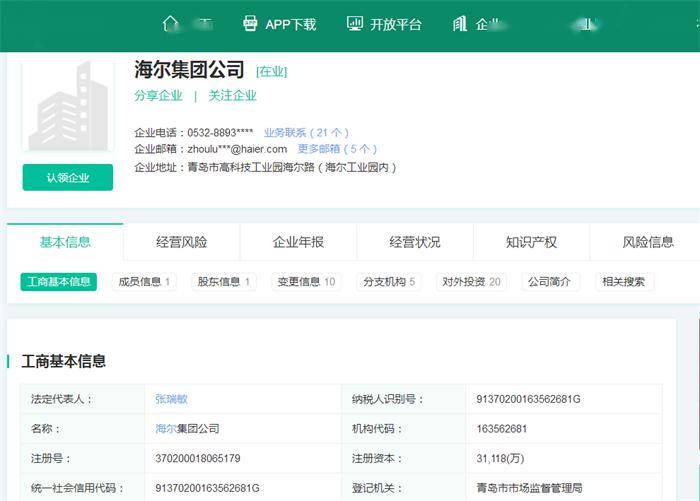Open APP下载 menu item
Screen dimensions: 700x501
click(280, 24)
